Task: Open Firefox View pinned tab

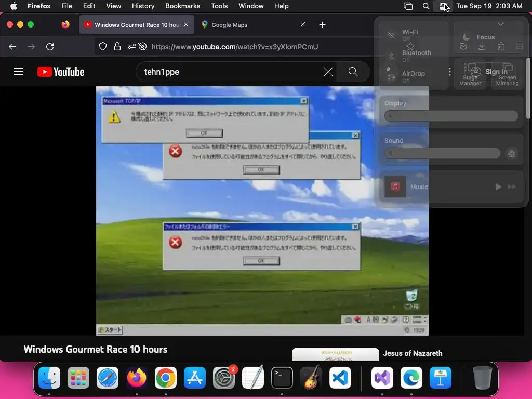Action: tap(65, 24)
